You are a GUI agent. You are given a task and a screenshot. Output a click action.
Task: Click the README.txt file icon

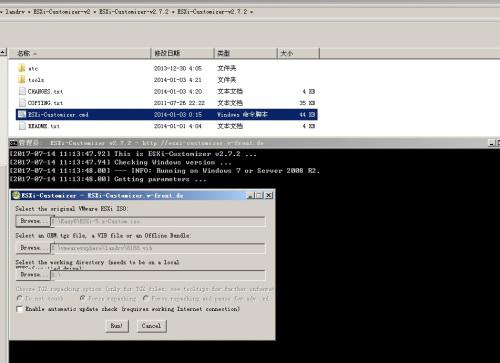[22, 126]
